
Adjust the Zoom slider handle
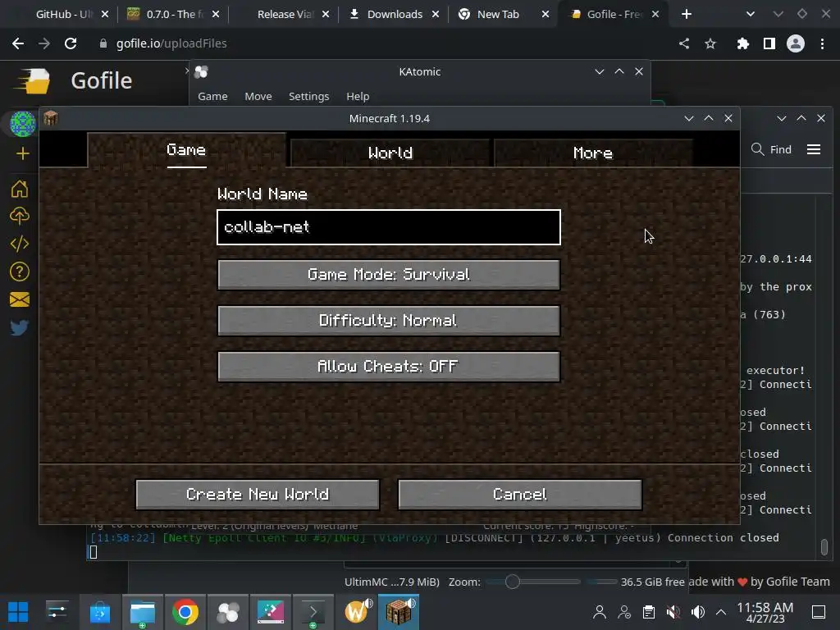pos(512,582)
